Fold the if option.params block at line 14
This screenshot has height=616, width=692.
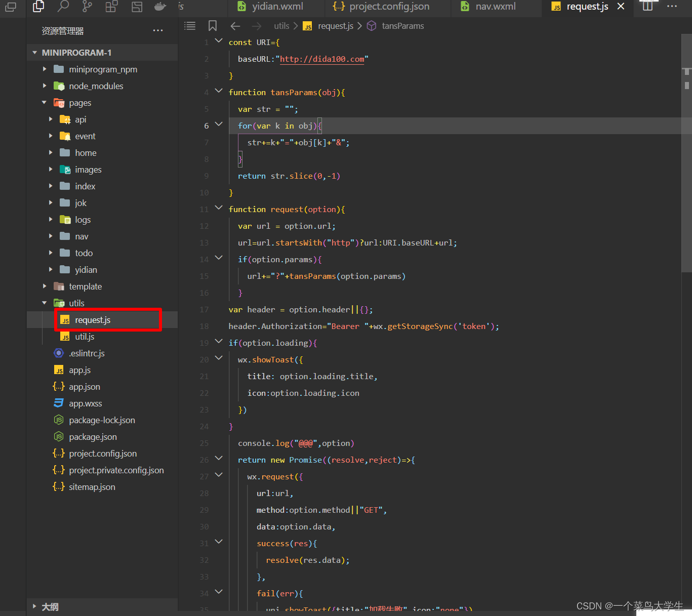tap(219, 258)
